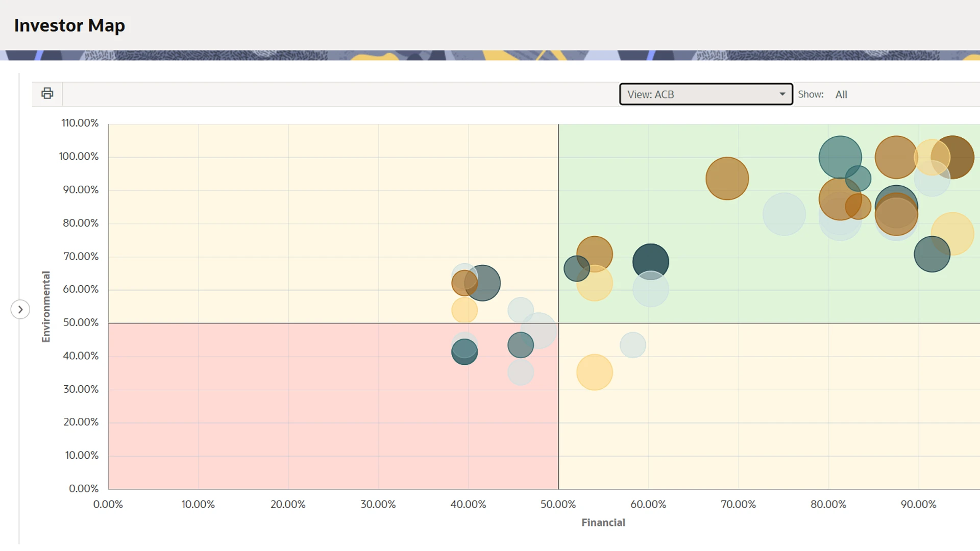
Task: Expand the collapsed left side panel chevron
Action: point(20,309)
